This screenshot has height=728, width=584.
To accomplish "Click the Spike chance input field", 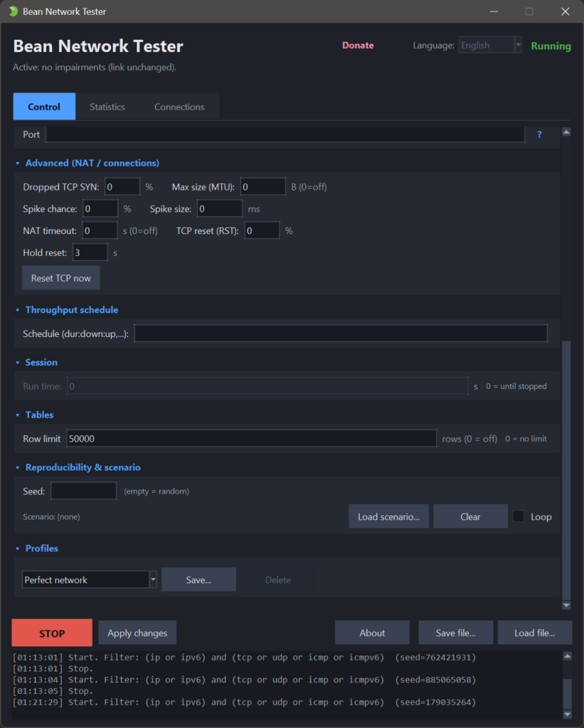I will pyautogui.click(x=100, y=208).
